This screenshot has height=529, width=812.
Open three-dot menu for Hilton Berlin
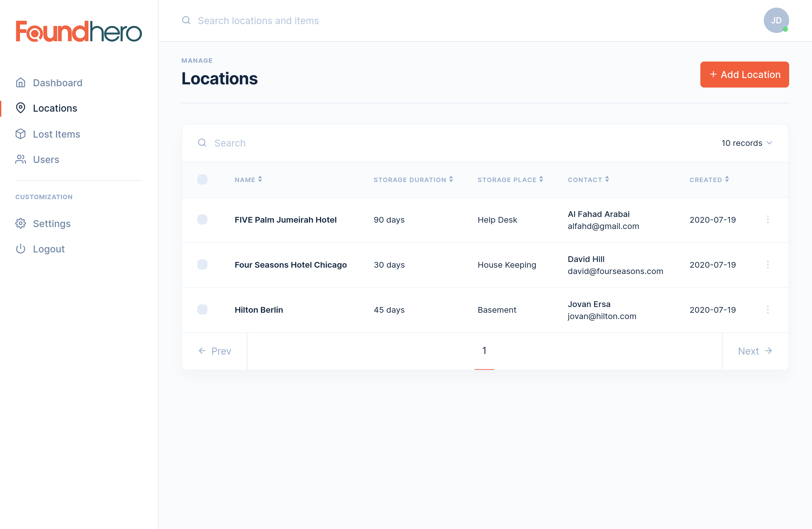pyautogui.click(x=768, y=310)
